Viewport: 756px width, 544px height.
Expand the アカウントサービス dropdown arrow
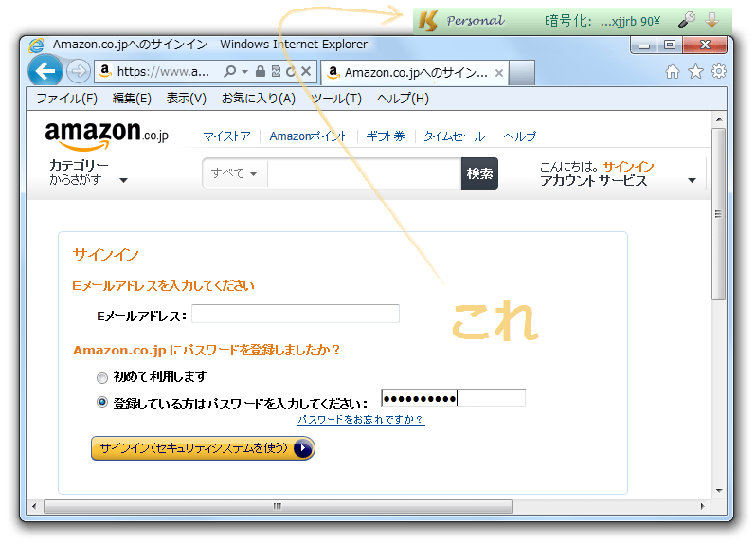coord(692,180)
